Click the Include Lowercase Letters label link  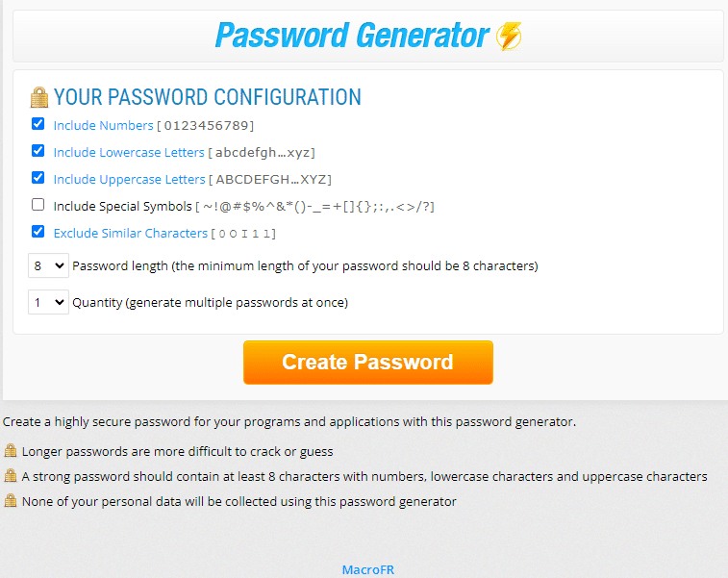click(x=129, y=152)
